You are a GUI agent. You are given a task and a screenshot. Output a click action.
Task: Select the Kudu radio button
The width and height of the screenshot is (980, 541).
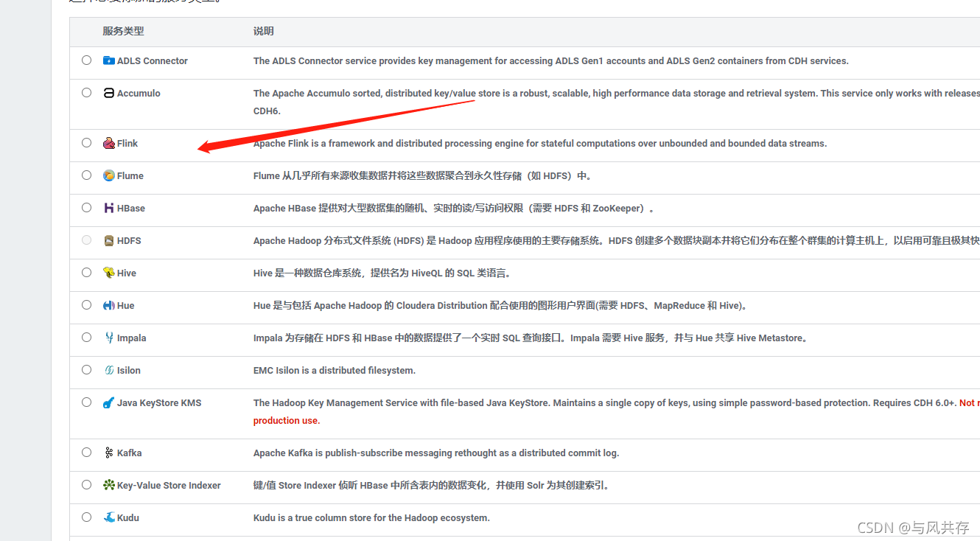pyautogui.click(x=87, y=517)
